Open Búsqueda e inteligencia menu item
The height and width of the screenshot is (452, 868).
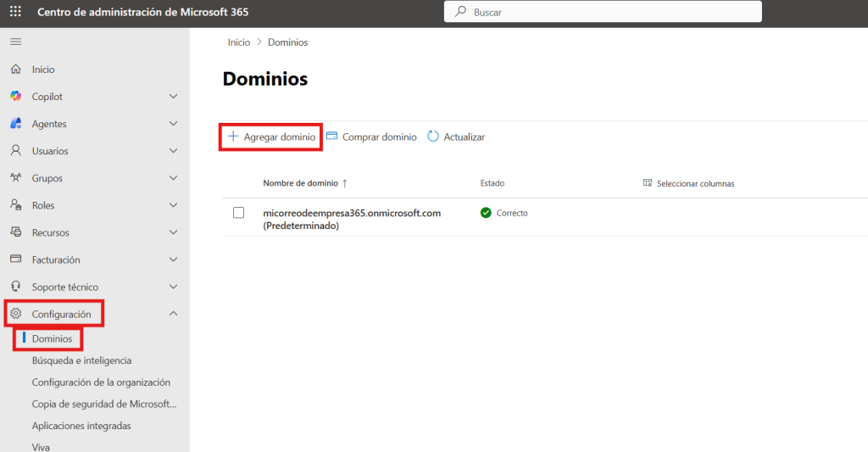(x=81, y=360)
